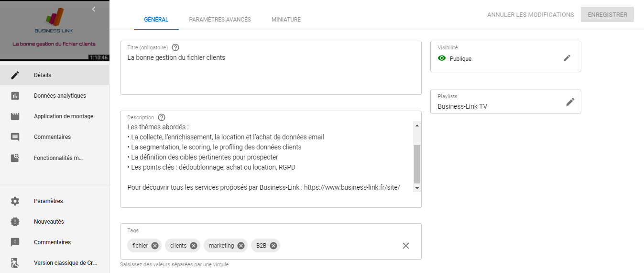The width and height of the screenshot is (644, 273).
Task: Remove the "marketing" tag
Action: point(241,246)
